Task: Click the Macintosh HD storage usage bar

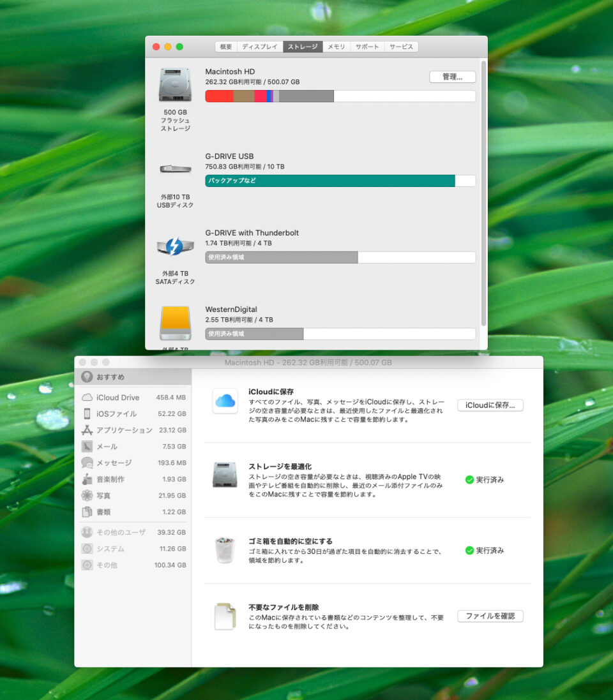Action: pos(340,96)
